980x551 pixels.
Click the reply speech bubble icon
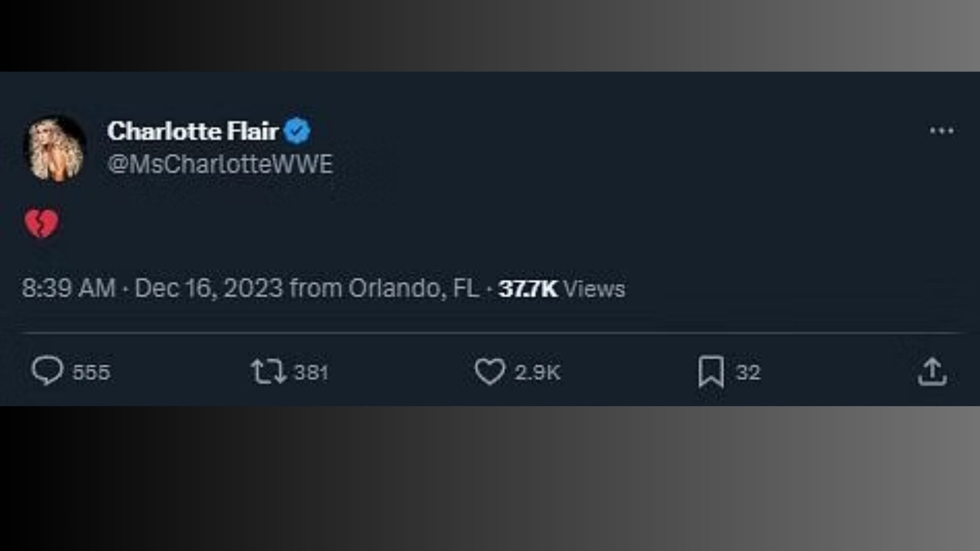(47, 370)
